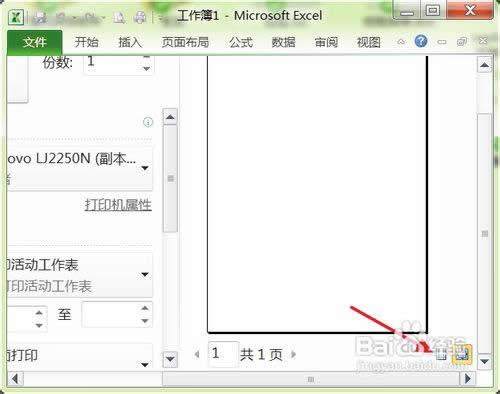
Task: Open the 打印机属性 link
Action: pos(118,205)
